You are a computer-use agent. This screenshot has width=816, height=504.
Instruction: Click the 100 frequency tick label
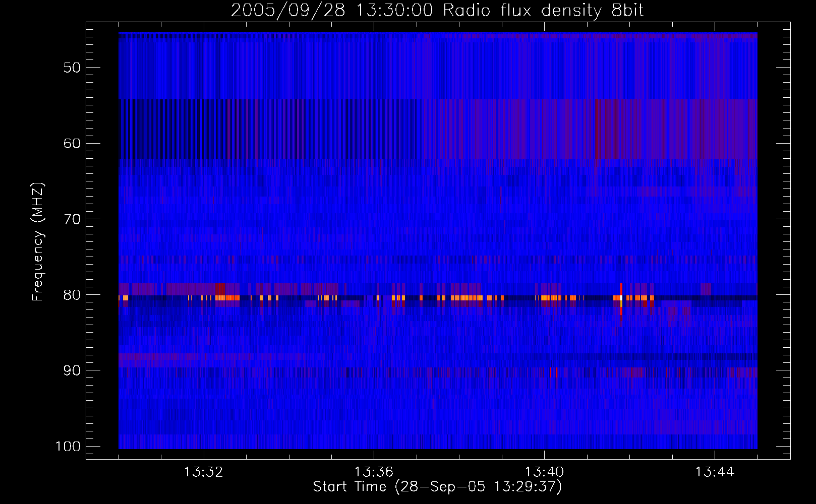68,447
